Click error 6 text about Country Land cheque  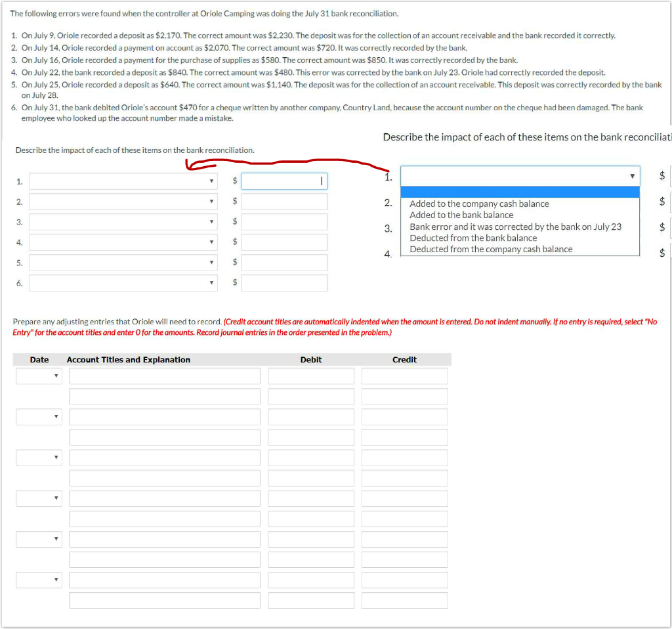pos(332,113)
